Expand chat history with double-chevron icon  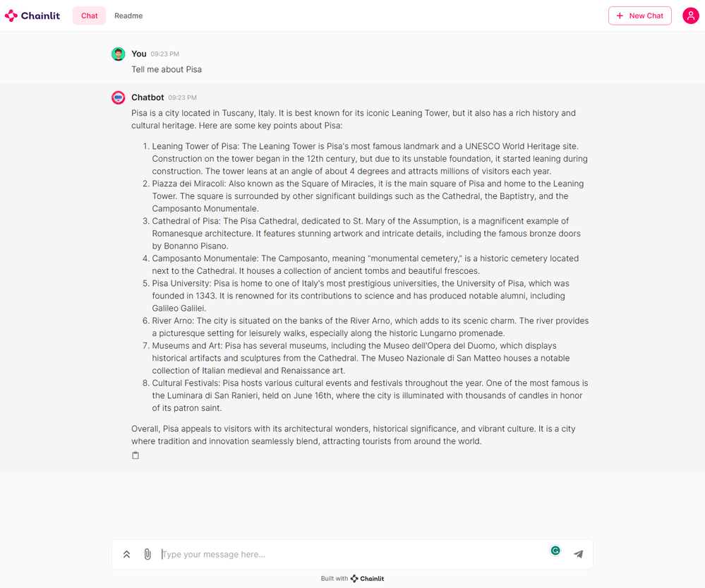click(127, 554)
